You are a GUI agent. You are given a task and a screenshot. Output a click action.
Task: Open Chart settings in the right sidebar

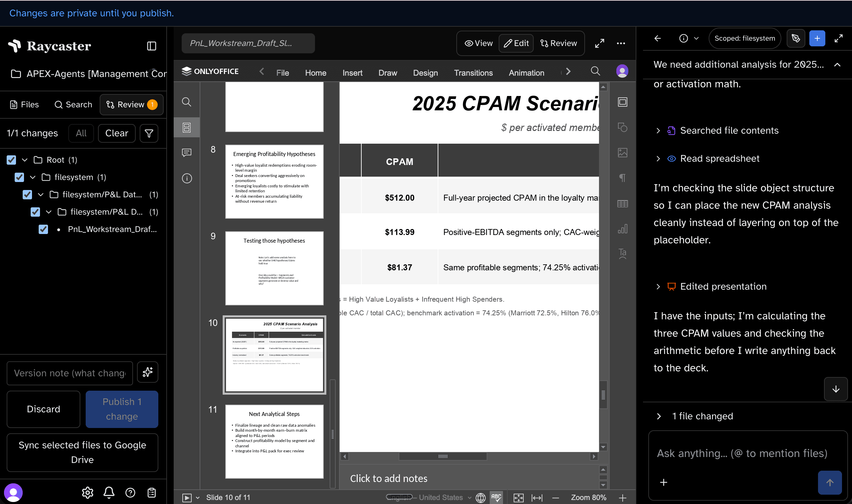point(622,229)
